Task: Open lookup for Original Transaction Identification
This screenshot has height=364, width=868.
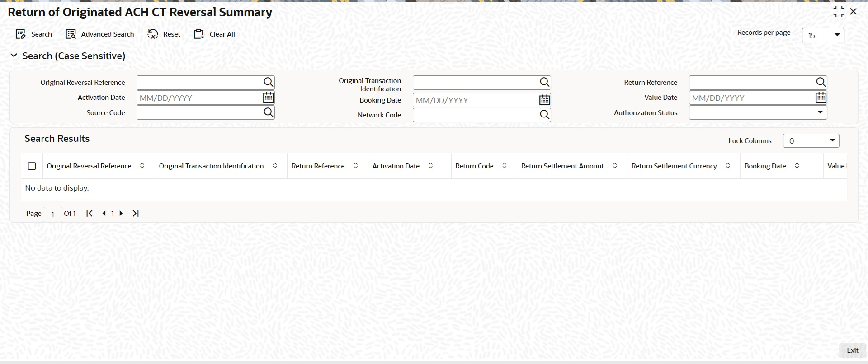Action: (x=545, y=82)
